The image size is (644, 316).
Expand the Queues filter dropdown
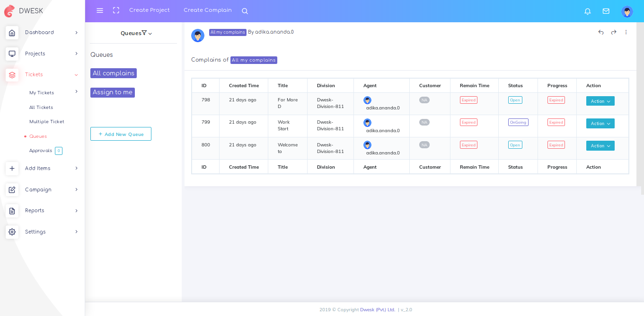(136, 33)
